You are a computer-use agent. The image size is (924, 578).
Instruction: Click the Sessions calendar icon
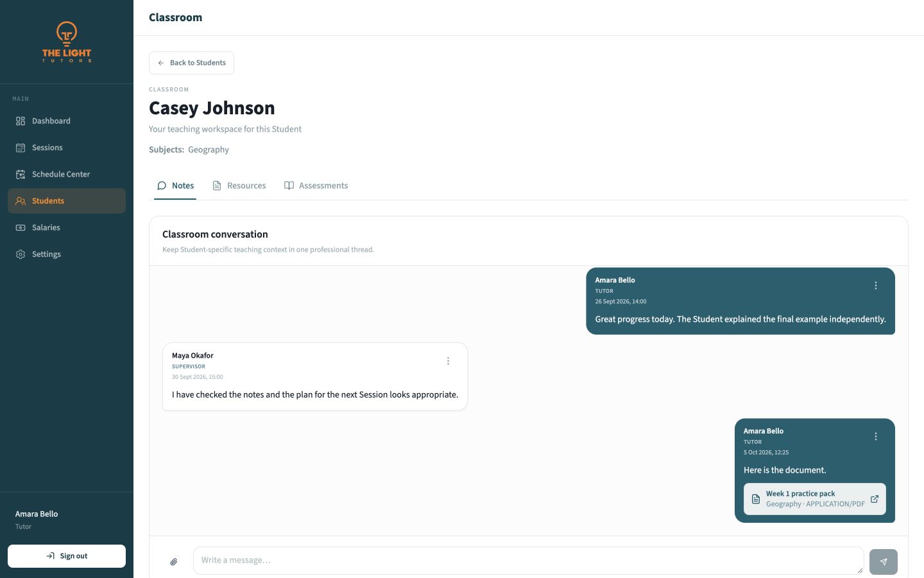(x=21, y=148)
